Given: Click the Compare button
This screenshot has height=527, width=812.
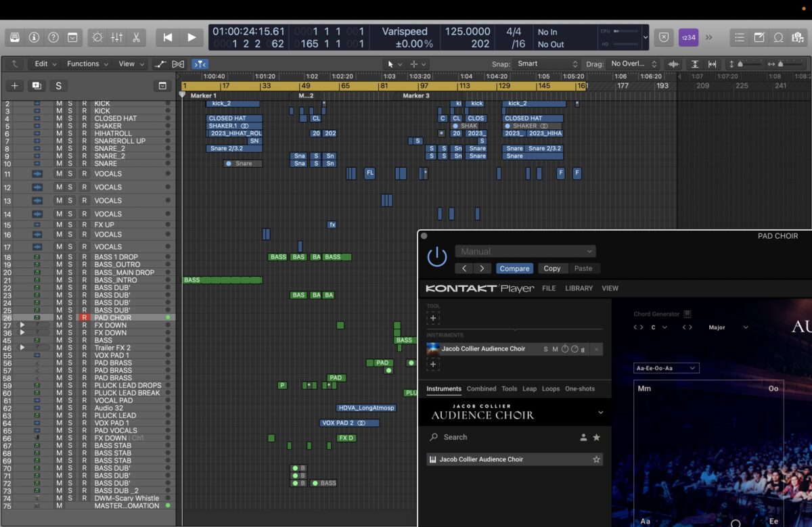Looking at the screenshot, I should click(x=514, y=269).
